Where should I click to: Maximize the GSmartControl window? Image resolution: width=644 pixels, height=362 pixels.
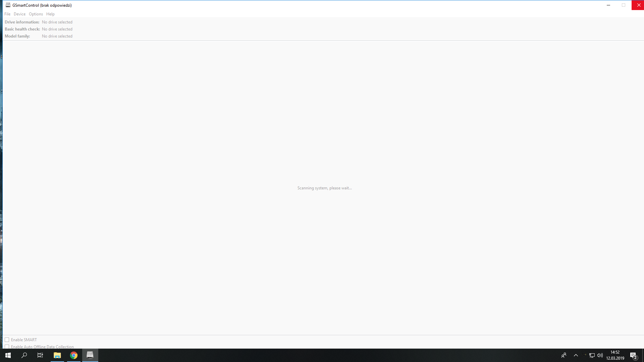pos(624,5)
